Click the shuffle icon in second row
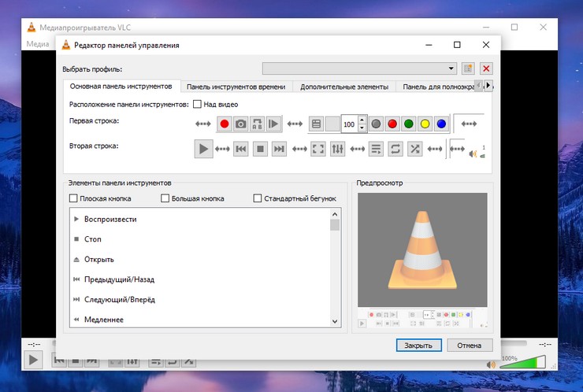The width and height of the screenshot is (583, 392). coord(414,148)
